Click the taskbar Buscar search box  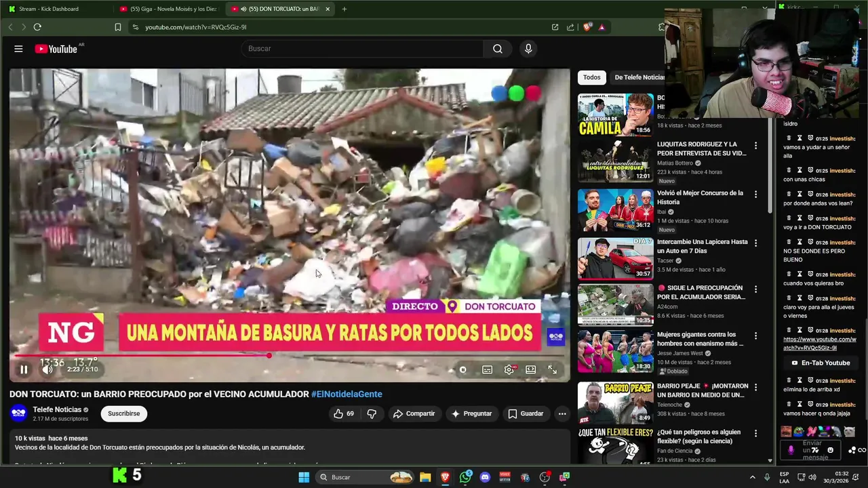pos(365,477)
